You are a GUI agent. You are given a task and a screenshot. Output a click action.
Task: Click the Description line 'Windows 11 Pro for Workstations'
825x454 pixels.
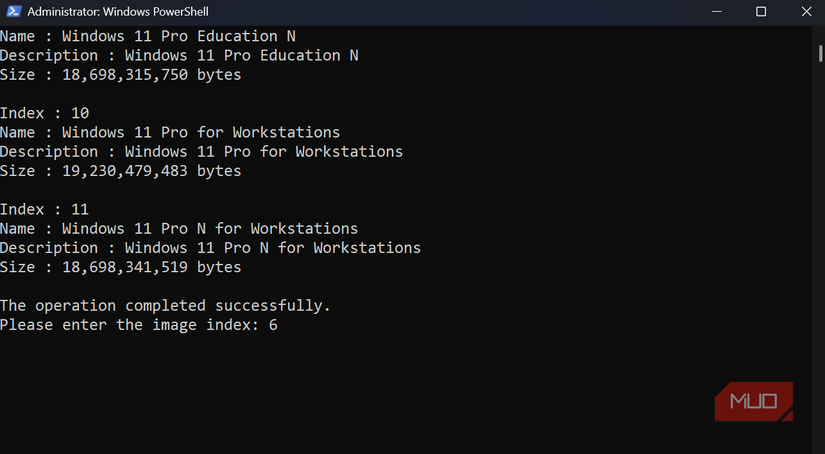[201, 152]
